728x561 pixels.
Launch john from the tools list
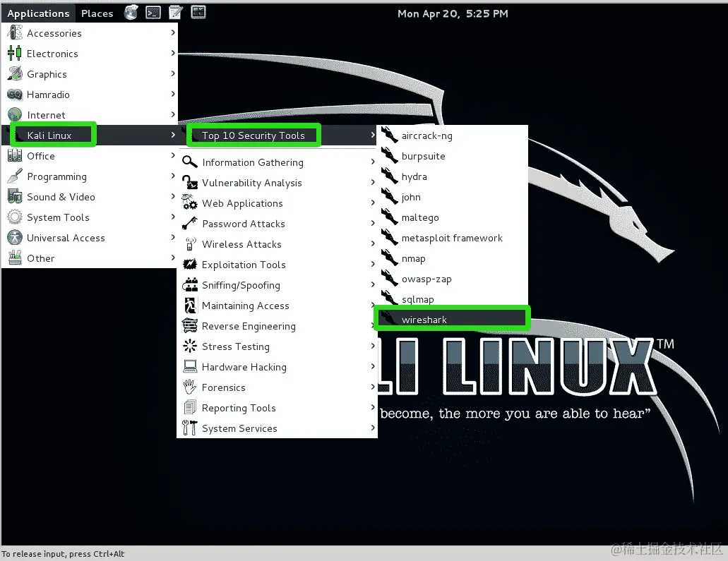pos(452,197)
